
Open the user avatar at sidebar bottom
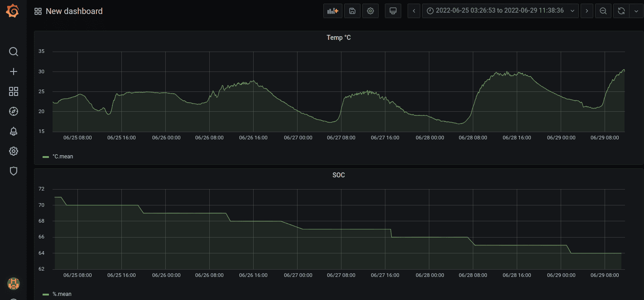(x=14, y=284)
